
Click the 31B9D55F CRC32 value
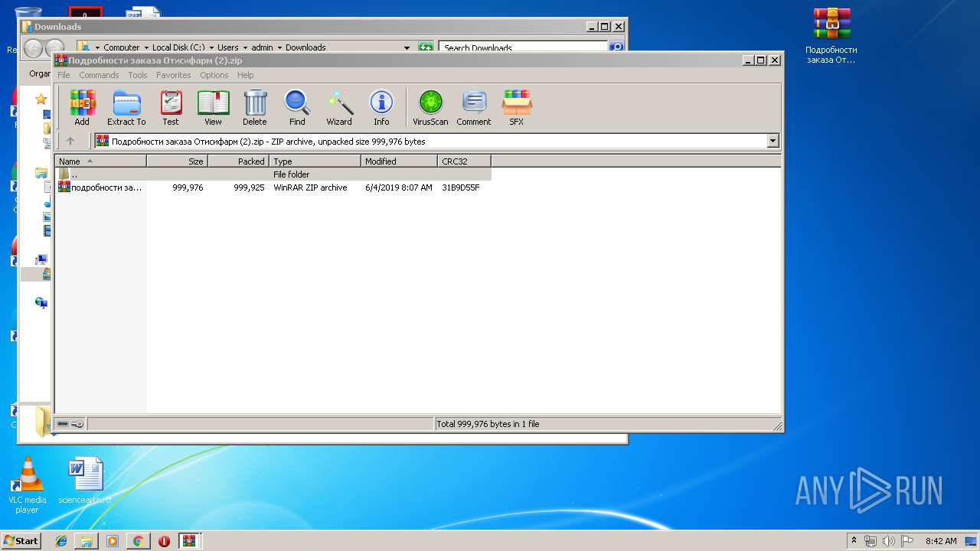click(x=460, y=187)
